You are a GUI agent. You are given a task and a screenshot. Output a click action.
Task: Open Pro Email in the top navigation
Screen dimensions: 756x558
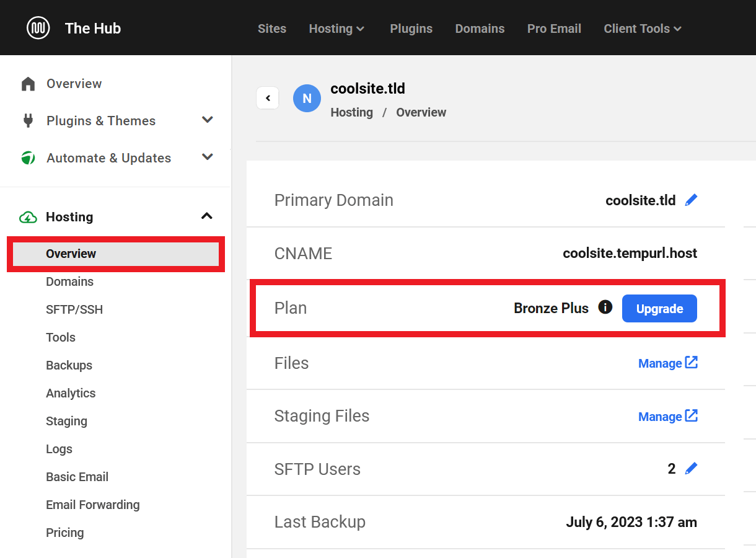tap(554, 29)
